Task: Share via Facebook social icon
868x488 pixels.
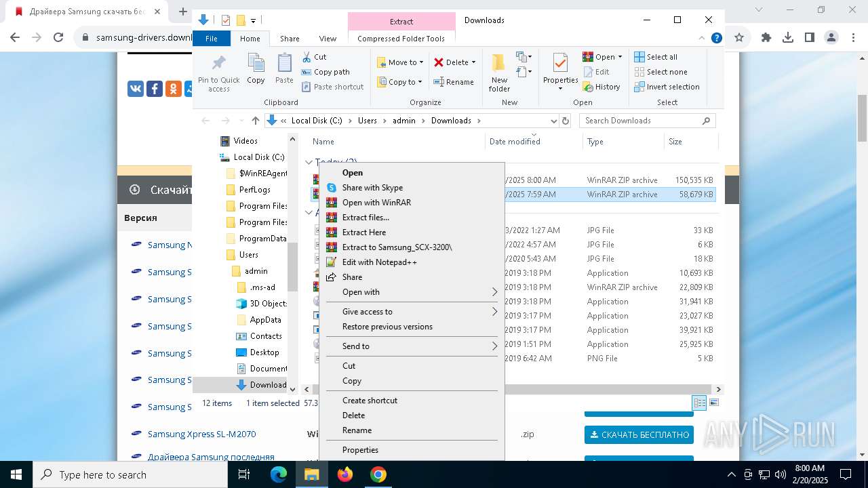Action: tap(155, 89)
